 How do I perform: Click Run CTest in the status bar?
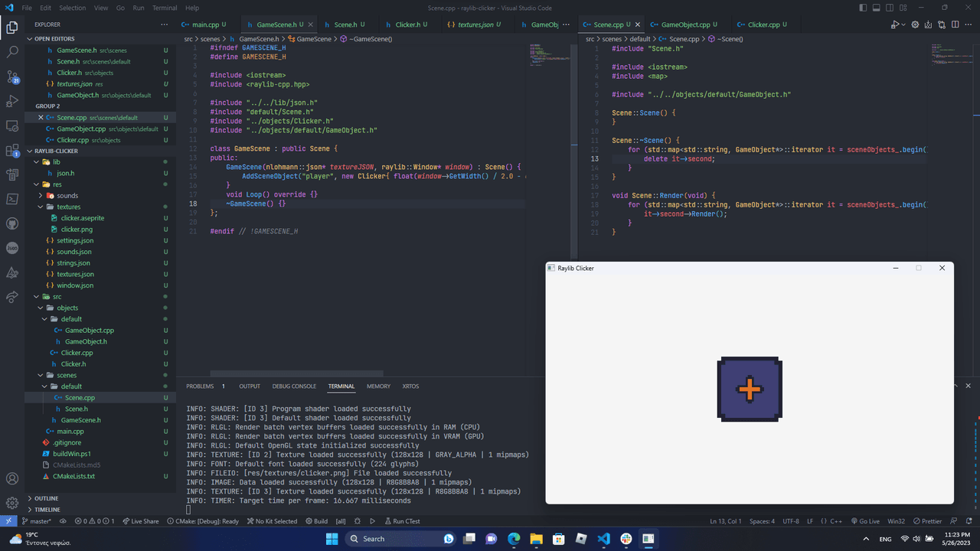pos(401,521)
